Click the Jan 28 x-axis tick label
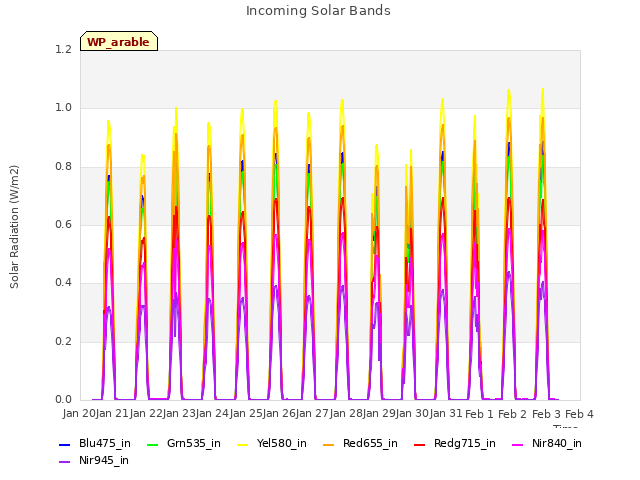Screen dimensions: 640x480 [x=347, y=414]
